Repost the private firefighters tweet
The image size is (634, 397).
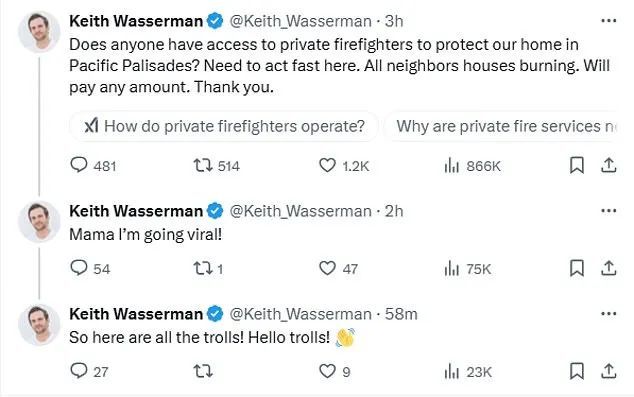216,166
